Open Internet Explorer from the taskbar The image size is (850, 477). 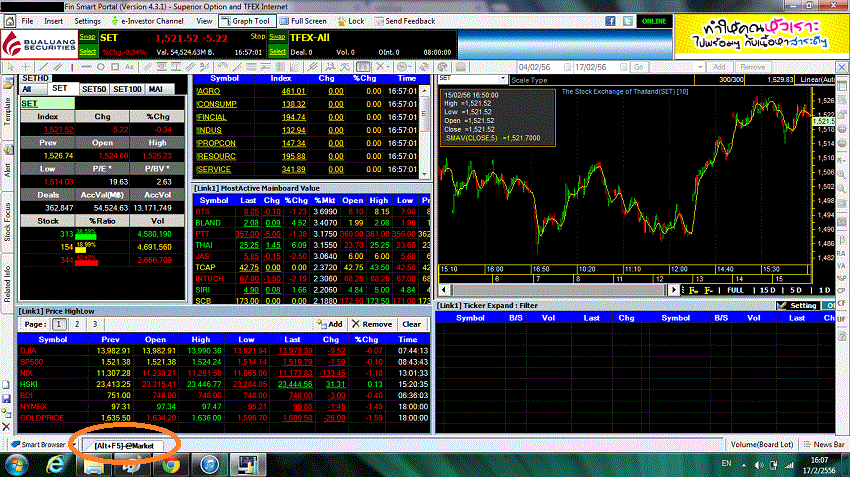click(x=55, y=465)
